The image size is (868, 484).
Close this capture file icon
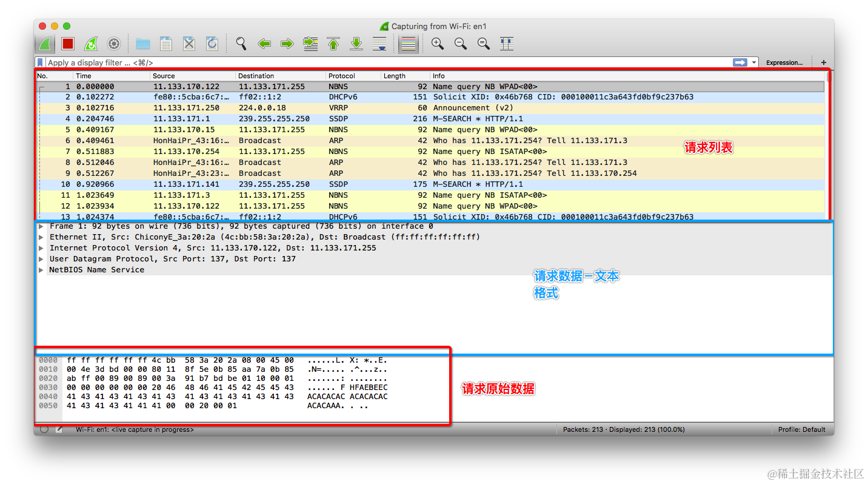coord(189,44)
